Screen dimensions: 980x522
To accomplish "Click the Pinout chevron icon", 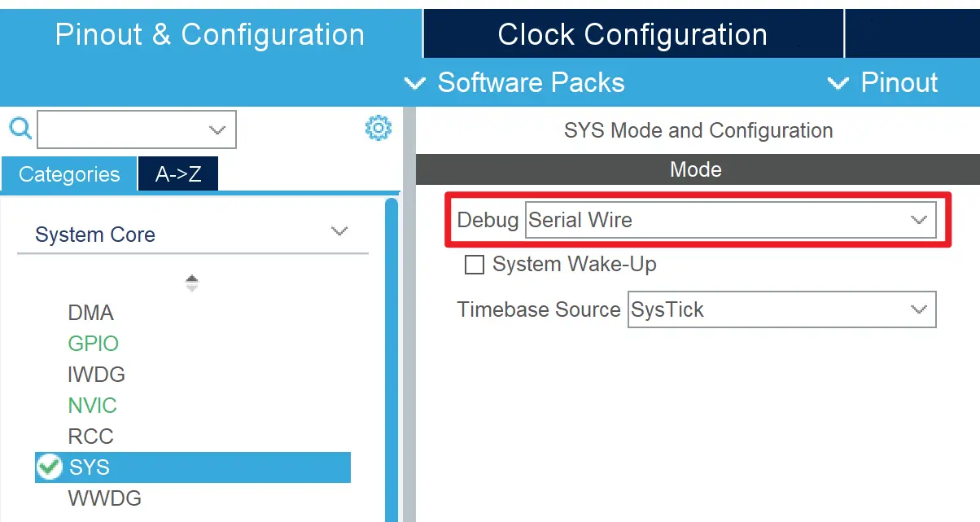I will (x=838, y=83).
